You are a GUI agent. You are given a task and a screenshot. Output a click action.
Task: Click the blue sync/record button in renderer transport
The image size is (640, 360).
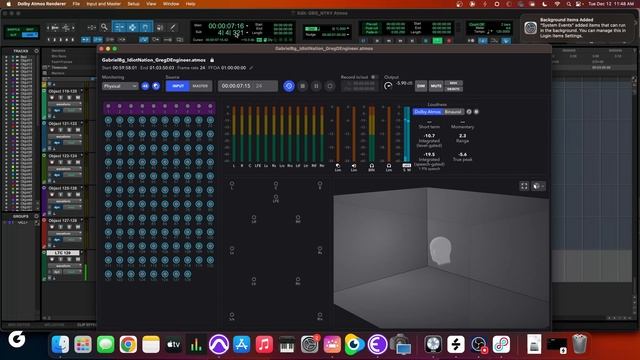click(289, 86)
